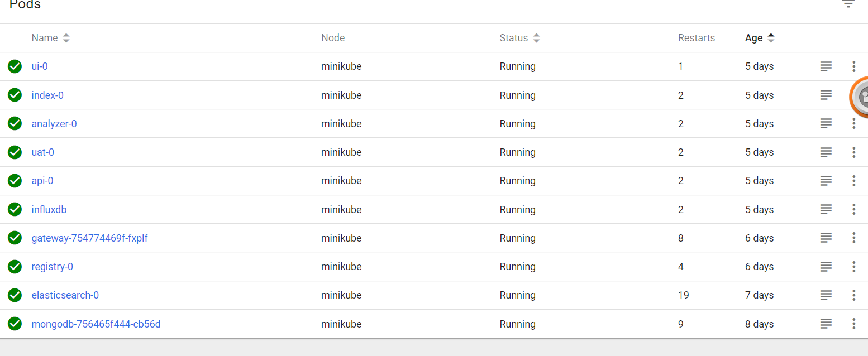Open logs for the api-0 pod
The image size is (868, 356).
[826, 180]
